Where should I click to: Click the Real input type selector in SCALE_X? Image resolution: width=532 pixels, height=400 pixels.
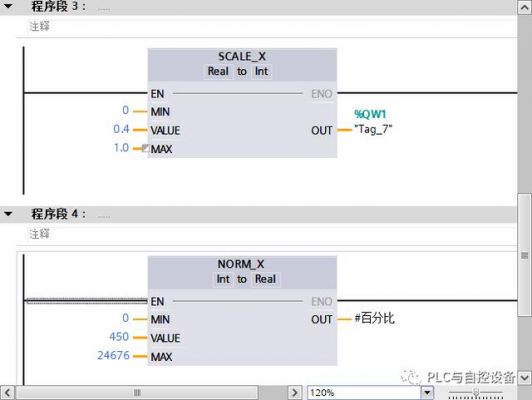pos(218,72)
